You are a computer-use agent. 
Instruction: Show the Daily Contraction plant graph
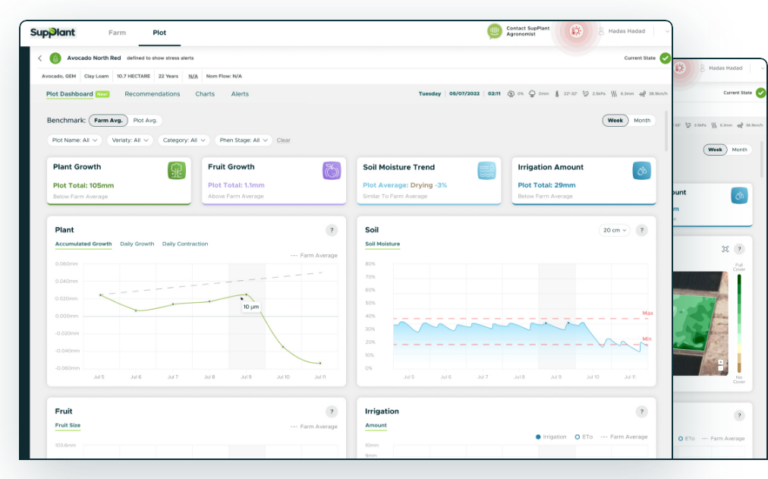[185, 244]
